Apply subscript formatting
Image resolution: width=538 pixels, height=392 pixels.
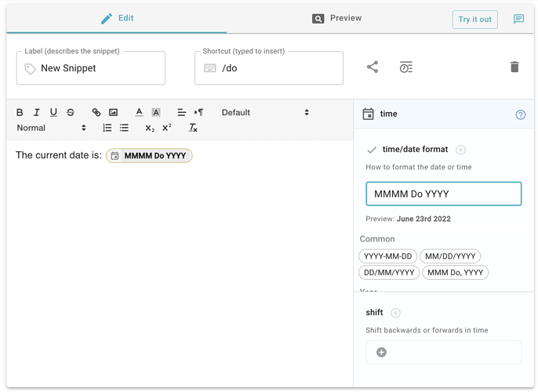tap(150, 129)
